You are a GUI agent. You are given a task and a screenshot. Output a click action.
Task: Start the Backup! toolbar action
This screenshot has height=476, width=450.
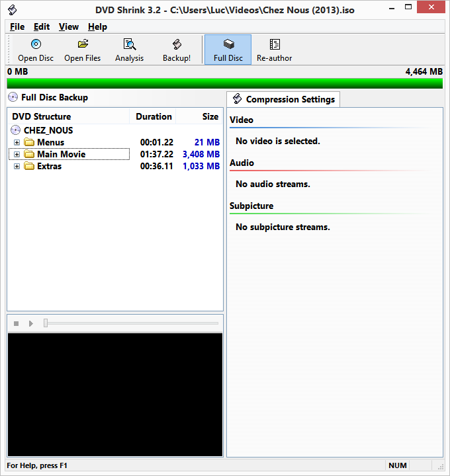point(177,45)
